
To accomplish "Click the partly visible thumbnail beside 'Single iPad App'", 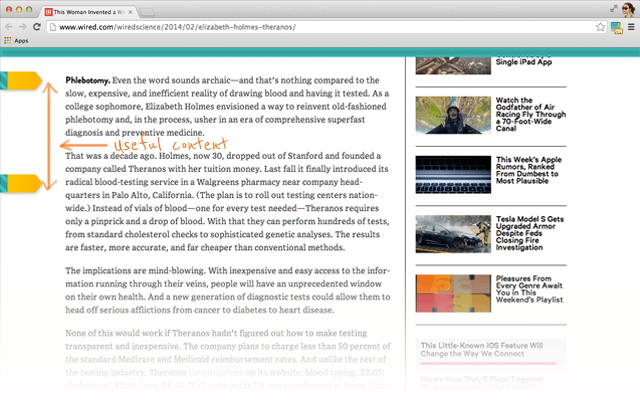I will 453,66.
